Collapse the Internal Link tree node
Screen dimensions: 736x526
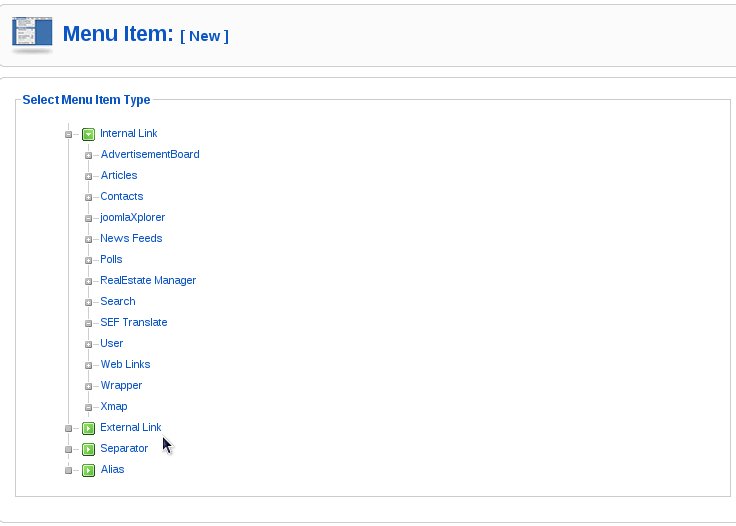[x=69, y=135]
